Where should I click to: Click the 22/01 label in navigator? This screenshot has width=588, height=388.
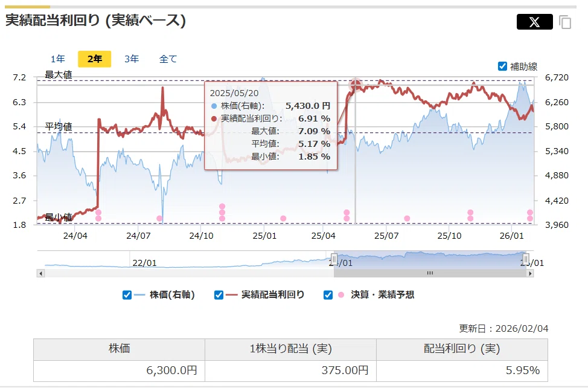(x=144, y=263)
